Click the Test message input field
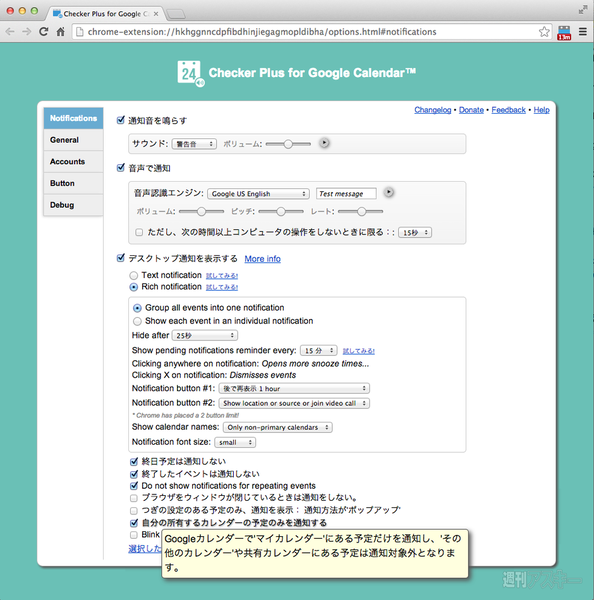This screenshot has height=600, width=594. [346, 194]
